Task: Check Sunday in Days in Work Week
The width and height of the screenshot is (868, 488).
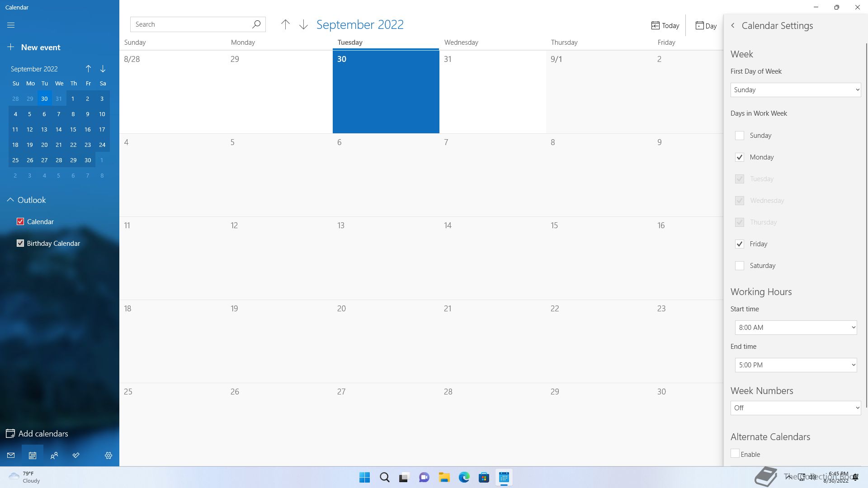Action: point(740,136)
